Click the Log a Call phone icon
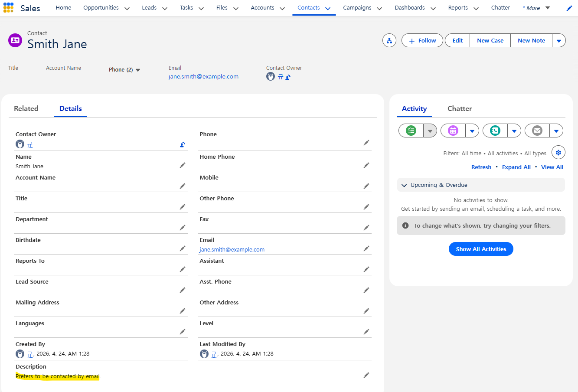This screenshot has width=578, height=392. (495, 131)
